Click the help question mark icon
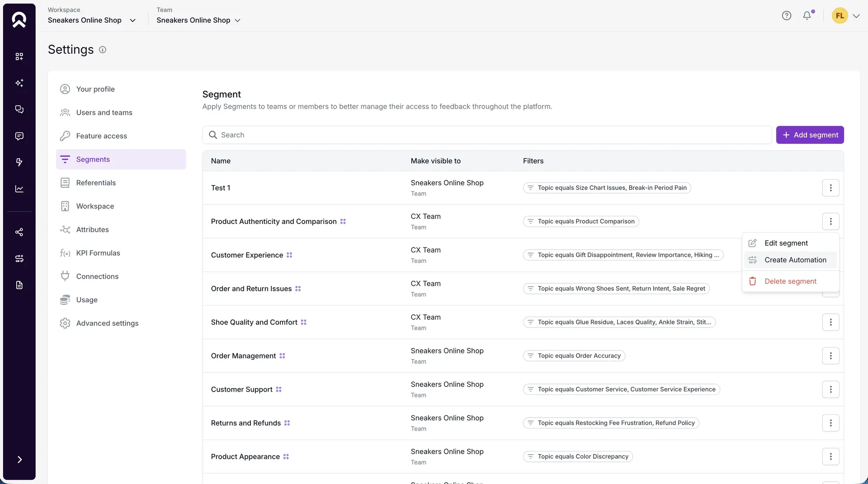868x484 pixels. [x=787, y=16]
